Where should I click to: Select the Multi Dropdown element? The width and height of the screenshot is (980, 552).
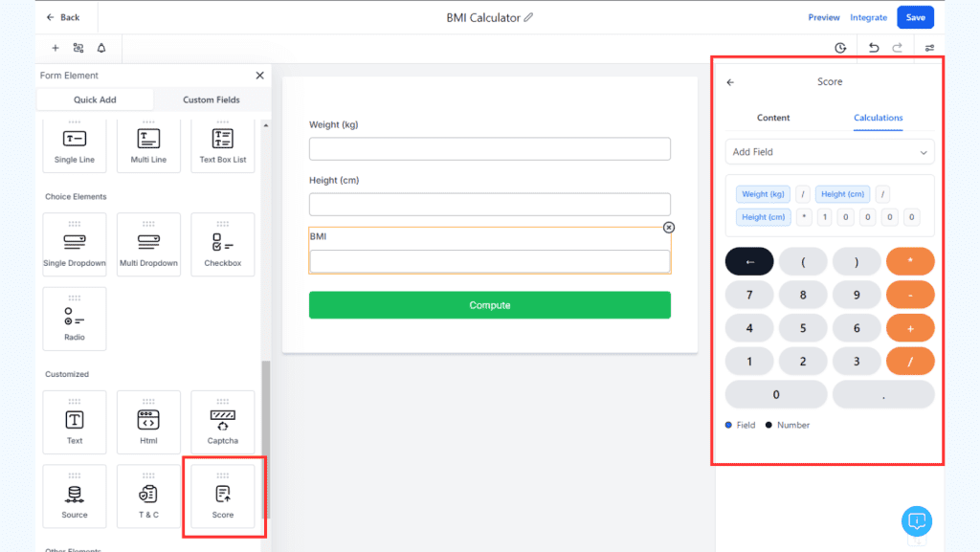tap(148, 244)
